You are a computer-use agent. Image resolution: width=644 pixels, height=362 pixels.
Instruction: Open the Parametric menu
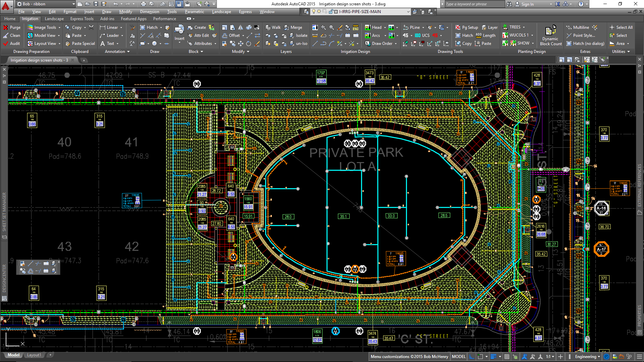[x=194, y=12]
